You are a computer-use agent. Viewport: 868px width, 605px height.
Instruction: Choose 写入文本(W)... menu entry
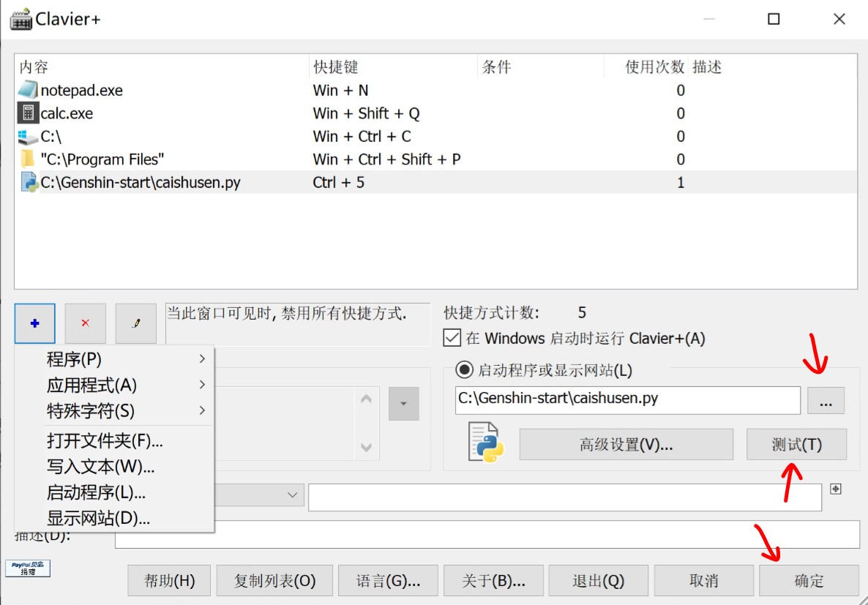(114, 466)
